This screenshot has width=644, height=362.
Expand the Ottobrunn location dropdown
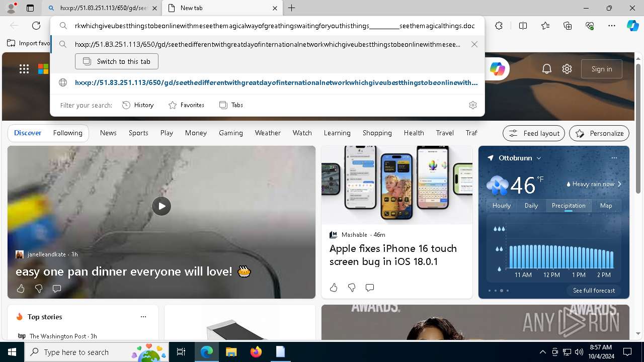point(539,158)
